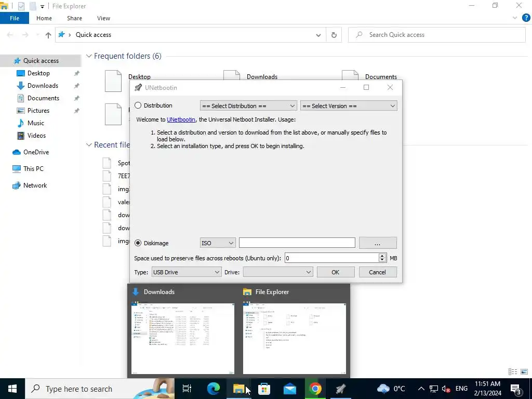Click the taskbar search box
Image resolution: width=532 pixels, height=399 pixels.
(x=100, y=389)
